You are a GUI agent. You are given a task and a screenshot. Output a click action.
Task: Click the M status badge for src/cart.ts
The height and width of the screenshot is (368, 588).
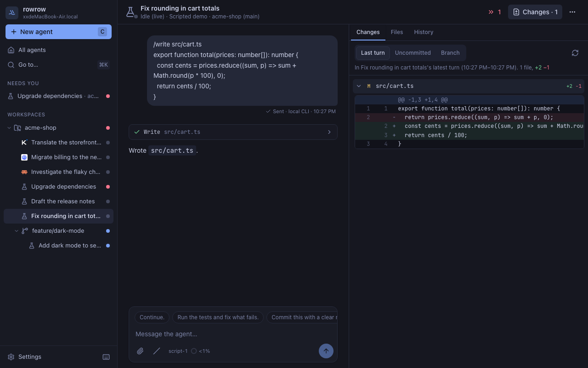tap(368, 86)
